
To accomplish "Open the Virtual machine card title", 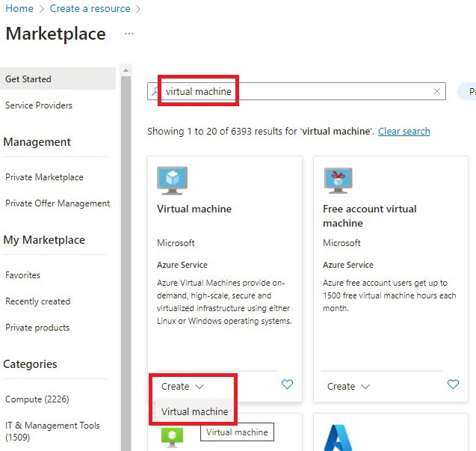I will click(x=194, y=209).
